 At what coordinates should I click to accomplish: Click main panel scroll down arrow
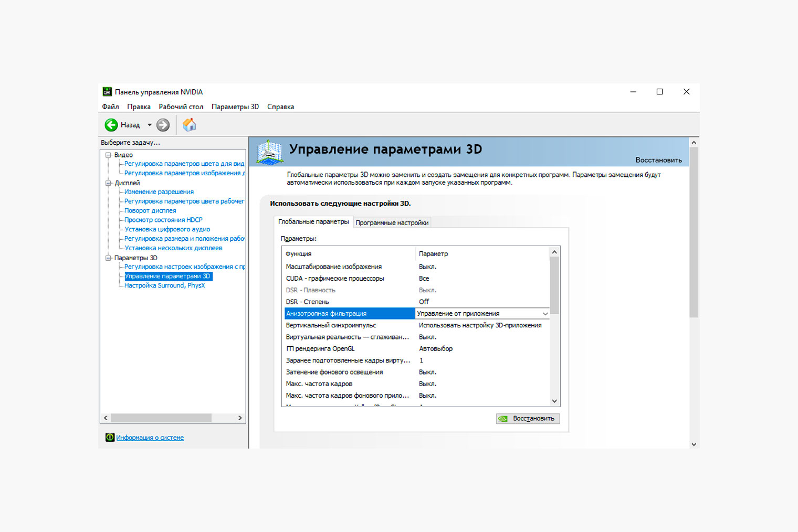pos(694,444)
